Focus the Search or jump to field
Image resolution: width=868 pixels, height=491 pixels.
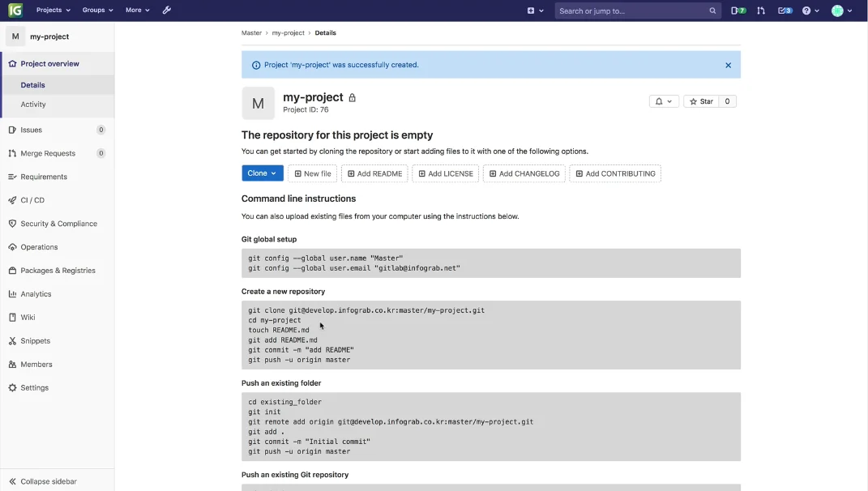tap(632, 11)
